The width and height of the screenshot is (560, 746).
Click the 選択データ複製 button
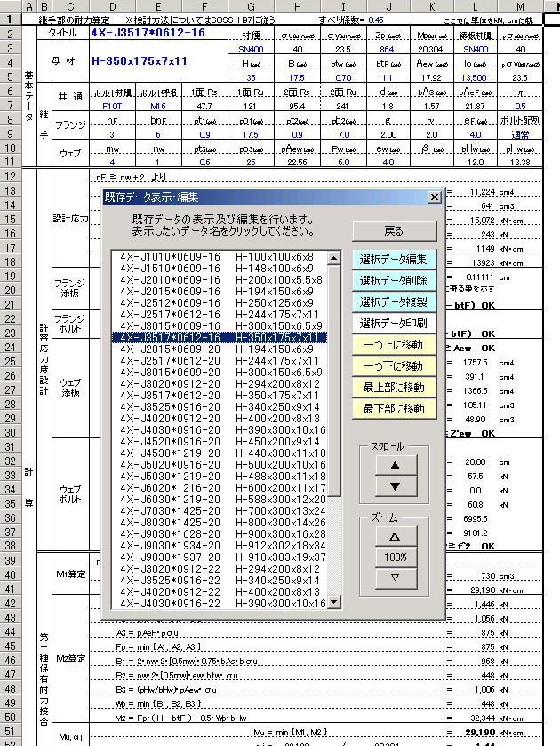pos(394,302)
